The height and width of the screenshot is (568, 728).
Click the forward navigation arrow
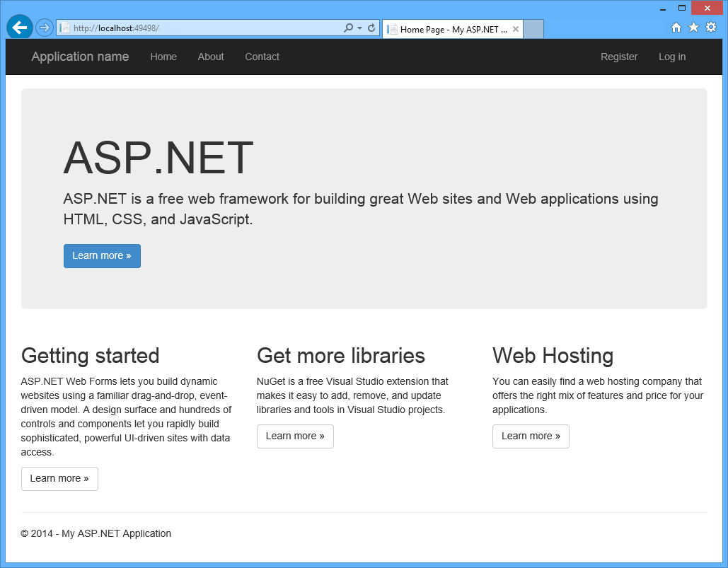click(x=43, y=27)
